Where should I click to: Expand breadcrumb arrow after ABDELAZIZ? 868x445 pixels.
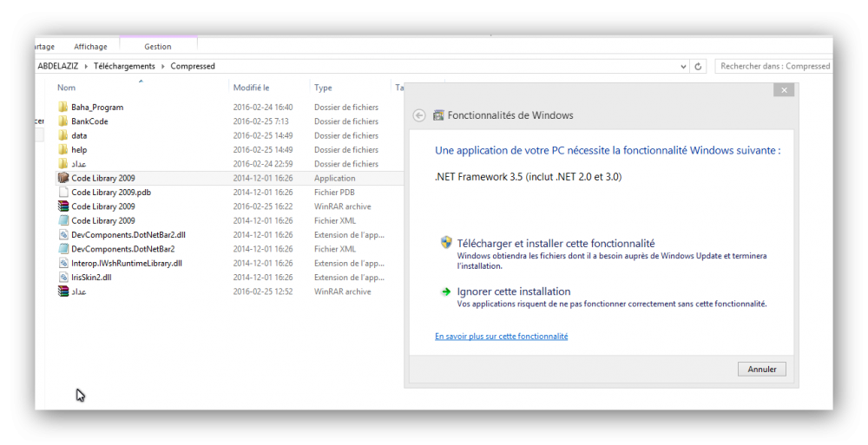(86, 67)
